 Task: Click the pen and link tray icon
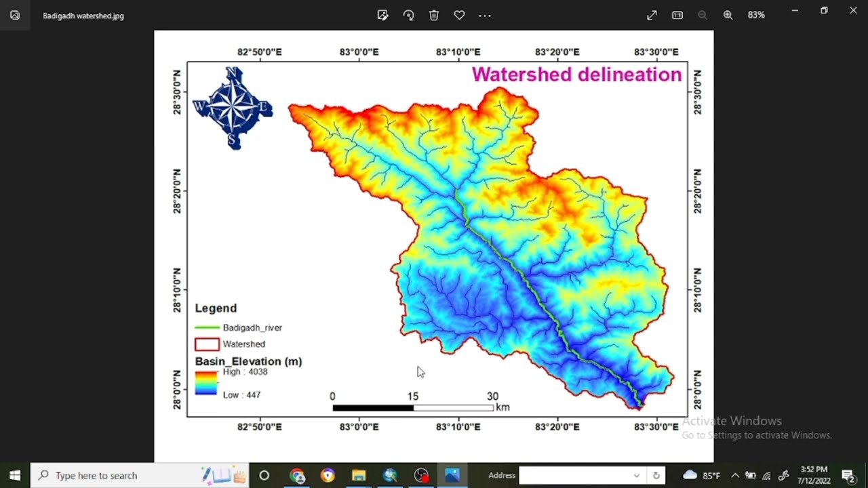coord(783,475)
